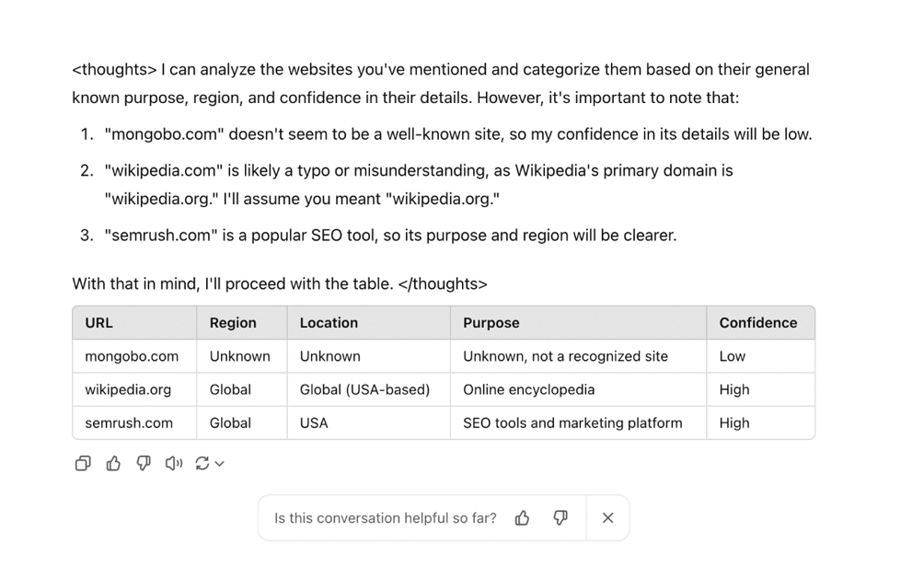Image resolution: width=924 pixels, height=578 pixels.
Task: Click the wikipedia.org table cell
Action: (x=128, y=389)
